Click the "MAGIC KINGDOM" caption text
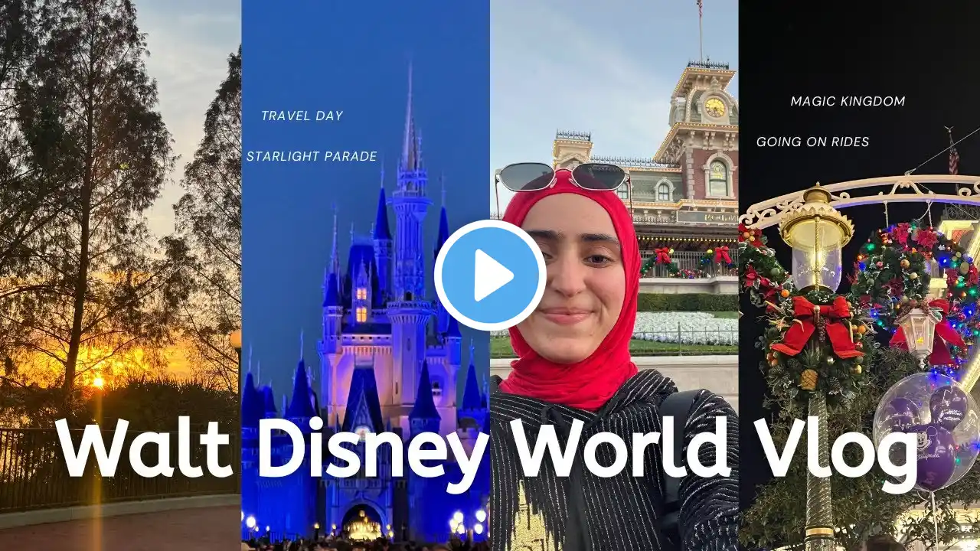The width and height of the screenshot is (980, 551). click(848, 101)
